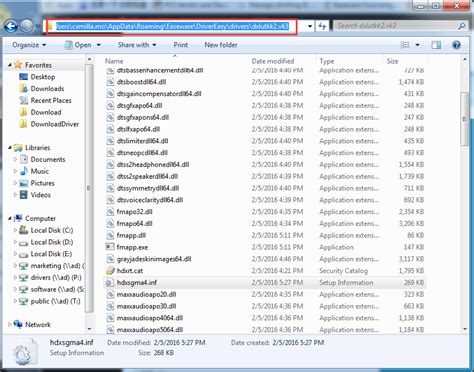Click the navigation pane scrollbar
474x372 pixels.
(89, 188)
